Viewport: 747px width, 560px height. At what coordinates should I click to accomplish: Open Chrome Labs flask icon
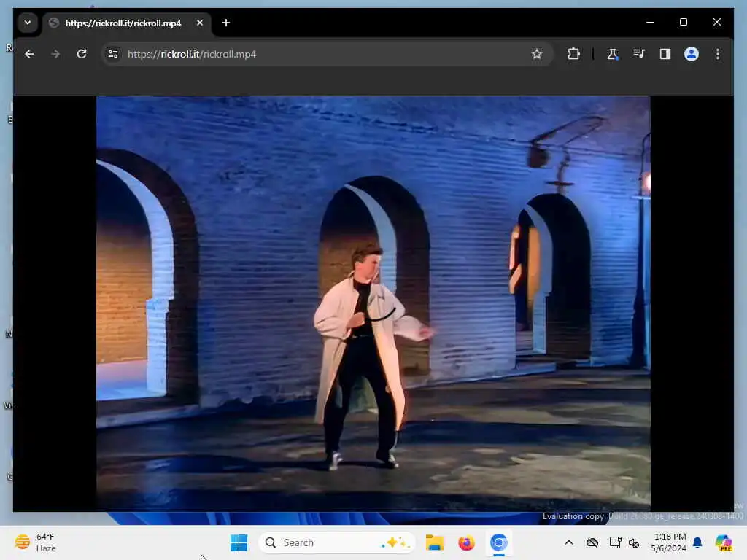pyautogui.click(x=612, y=54)
